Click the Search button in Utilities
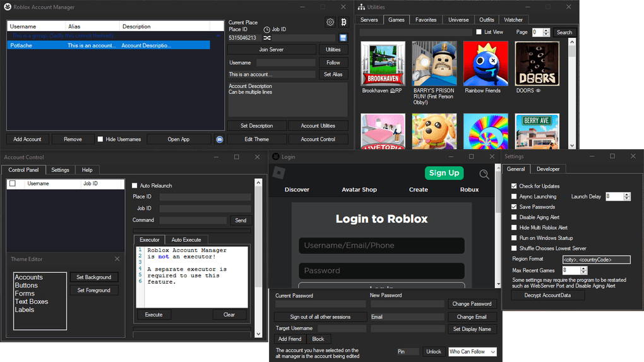The image size is (644, 362). [564, 32]
